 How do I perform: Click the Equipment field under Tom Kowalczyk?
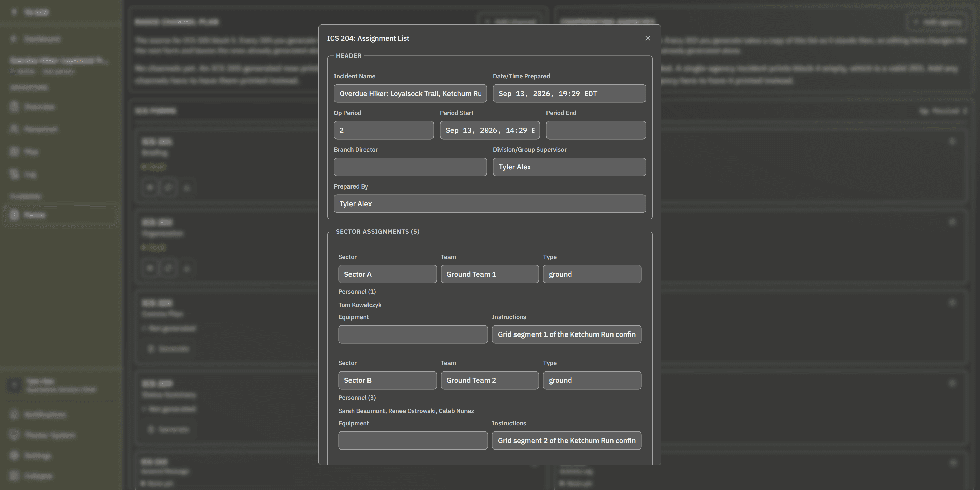click(413, 334)
